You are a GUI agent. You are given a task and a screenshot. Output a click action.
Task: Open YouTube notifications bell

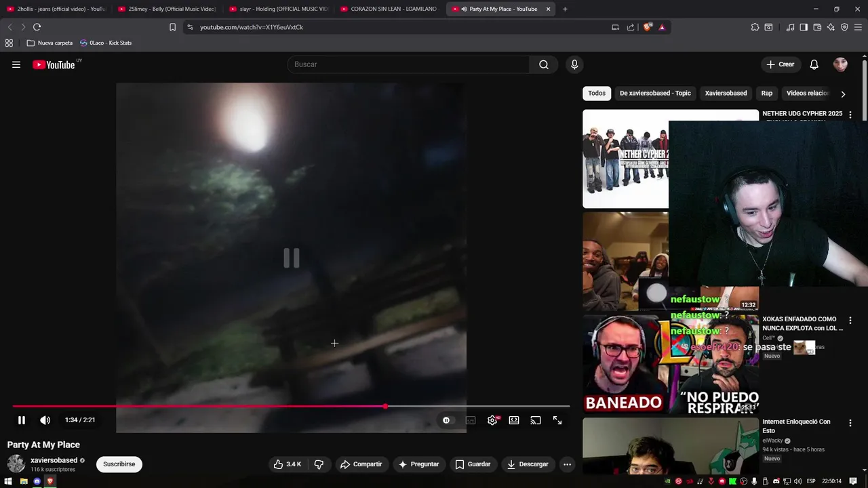point(814,64)
